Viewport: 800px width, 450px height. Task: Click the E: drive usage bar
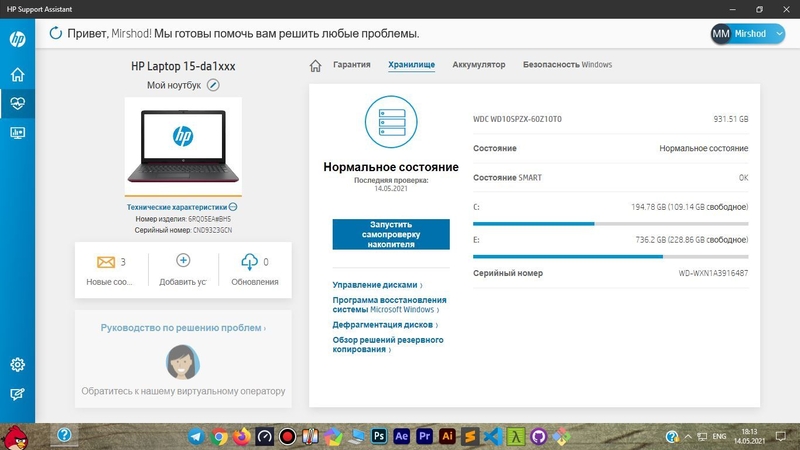point(610,256)
